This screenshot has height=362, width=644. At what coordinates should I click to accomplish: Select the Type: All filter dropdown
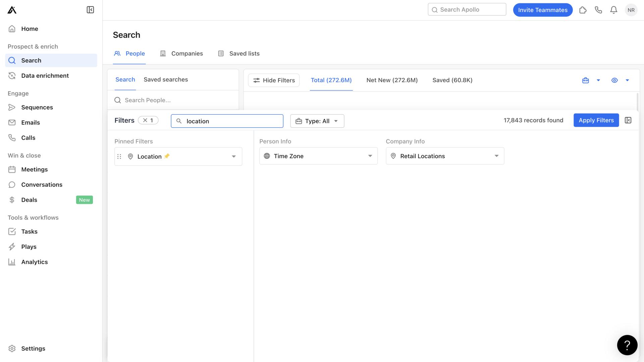317,120
